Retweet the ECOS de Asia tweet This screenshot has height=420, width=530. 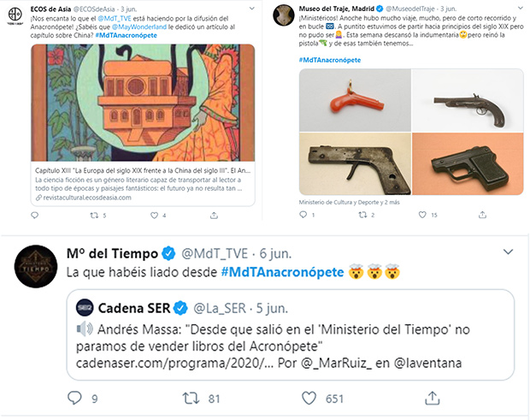coord(94,215)
